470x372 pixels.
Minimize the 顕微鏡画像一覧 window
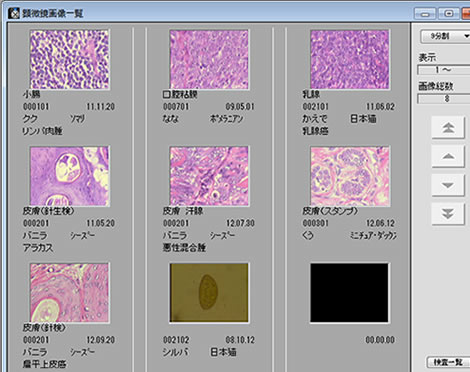pyautogui.click(x=425, y=14)
